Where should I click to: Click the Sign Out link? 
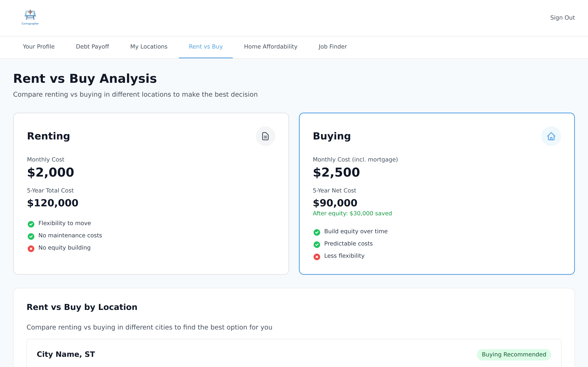(562, 18)
